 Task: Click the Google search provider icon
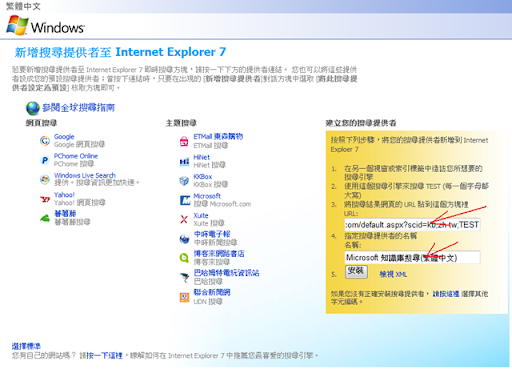(x=45, y=141)
